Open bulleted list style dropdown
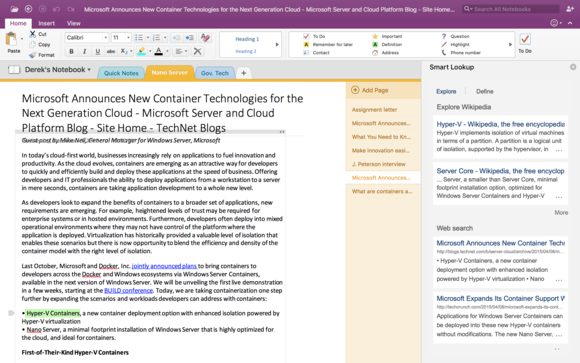580x363 pixels. (x=148, y=38)
